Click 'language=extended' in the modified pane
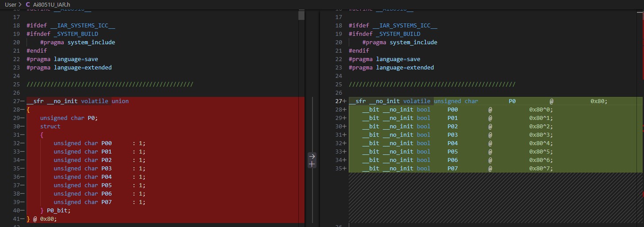644x227 pixels. 405,68
